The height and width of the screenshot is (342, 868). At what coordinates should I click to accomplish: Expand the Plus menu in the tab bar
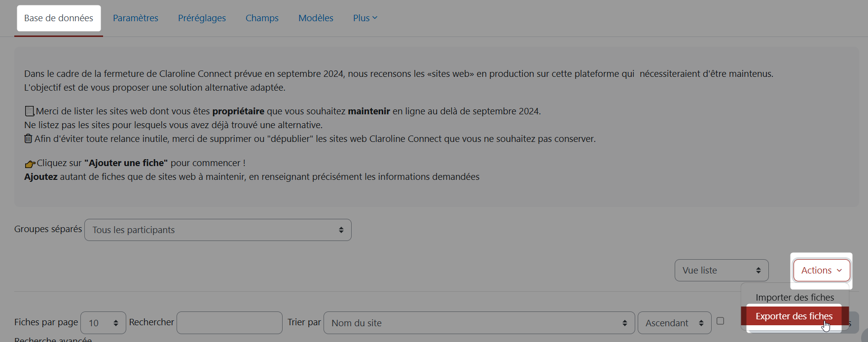point(365,18)
